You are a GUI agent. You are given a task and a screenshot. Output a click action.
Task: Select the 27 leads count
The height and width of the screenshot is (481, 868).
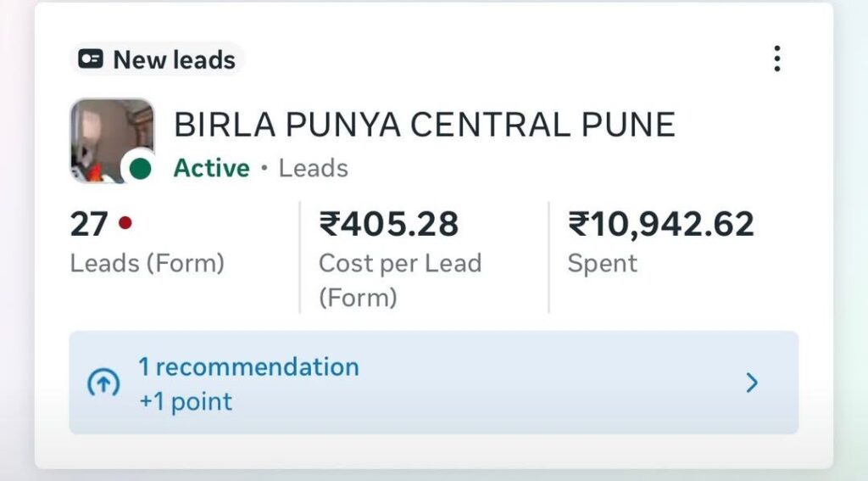point(88,225)
